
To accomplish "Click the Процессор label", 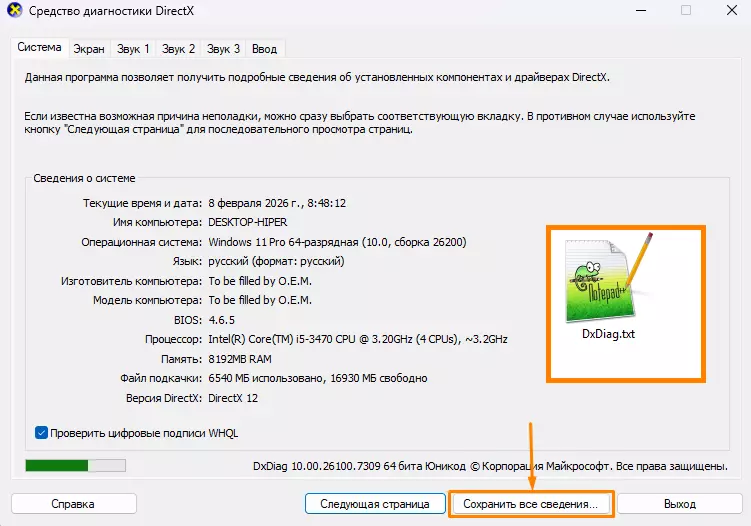I will [x=173, y=339].
